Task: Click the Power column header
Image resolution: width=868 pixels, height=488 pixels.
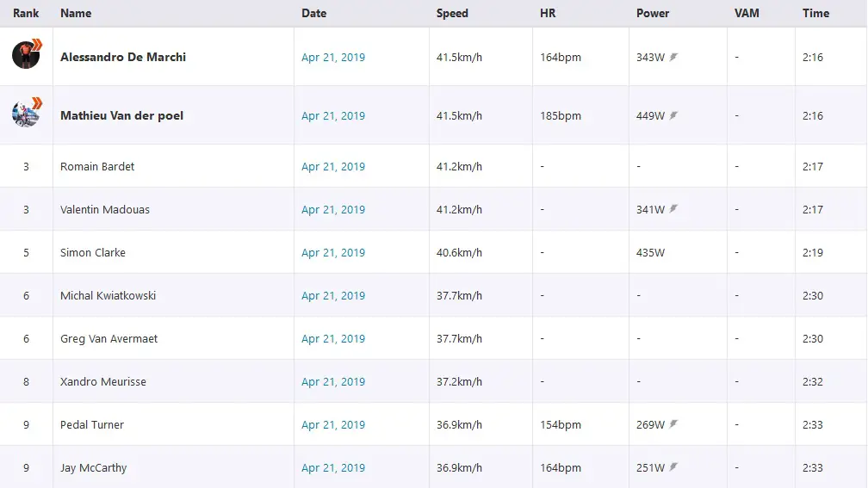Action: point(653,13)
